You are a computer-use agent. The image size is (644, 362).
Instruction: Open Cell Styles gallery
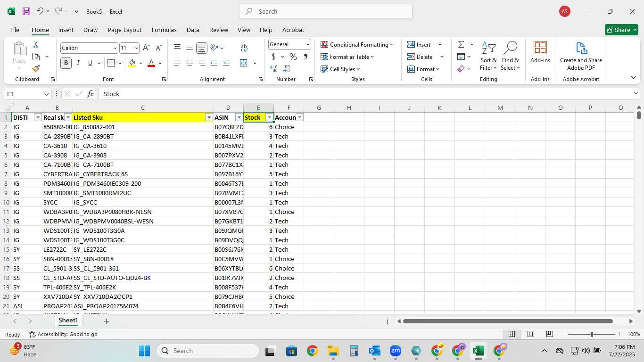click(x=340, y=69)
